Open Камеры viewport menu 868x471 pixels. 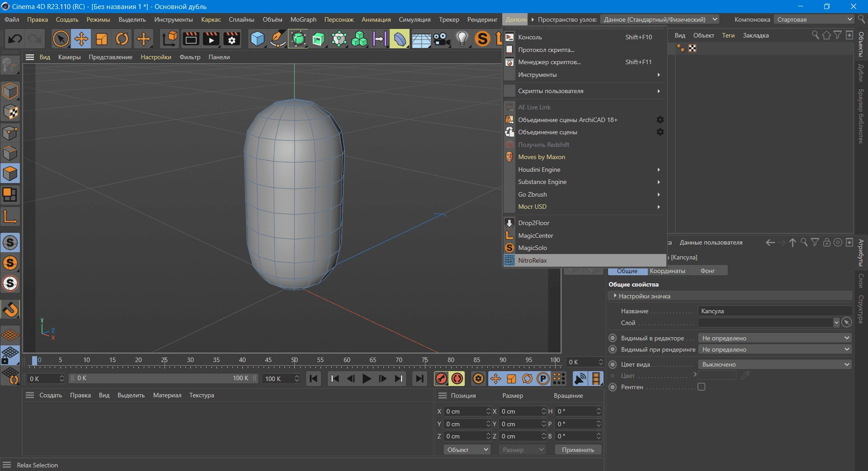click(69, 57)
